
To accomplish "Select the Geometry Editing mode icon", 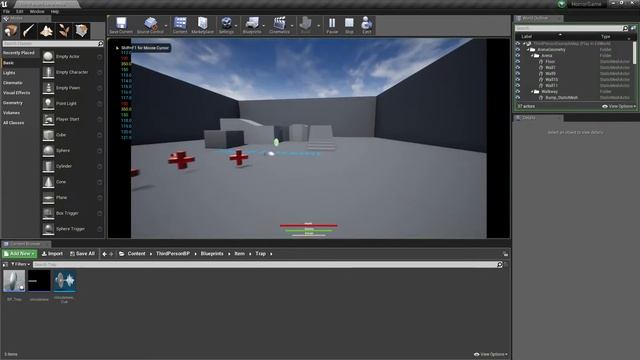I will [x=82, y=31].
